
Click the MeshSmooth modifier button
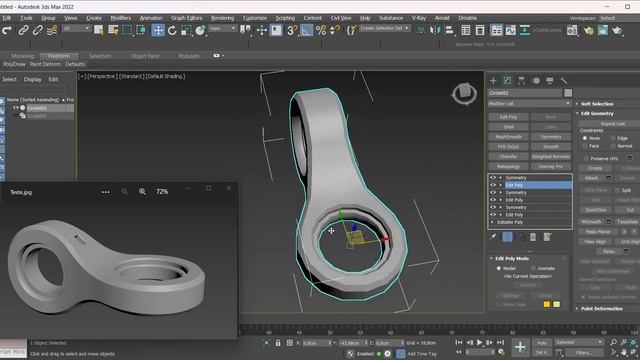(x=509, y=137)
